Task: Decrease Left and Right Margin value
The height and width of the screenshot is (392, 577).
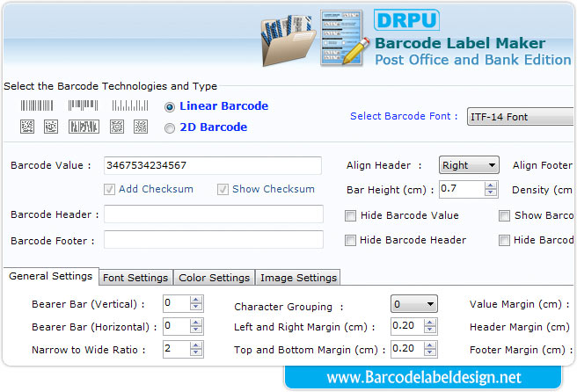Action: coord(430,330)
